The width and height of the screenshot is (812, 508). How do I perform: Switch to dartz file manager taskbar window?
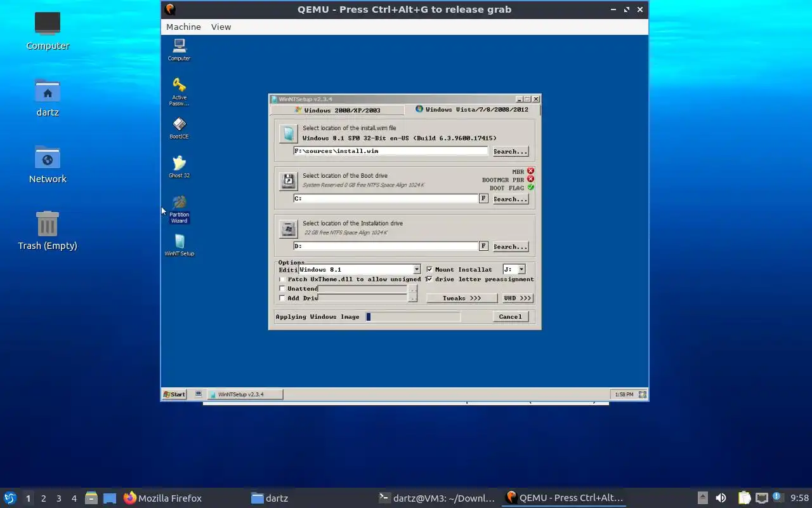point(310,498)
